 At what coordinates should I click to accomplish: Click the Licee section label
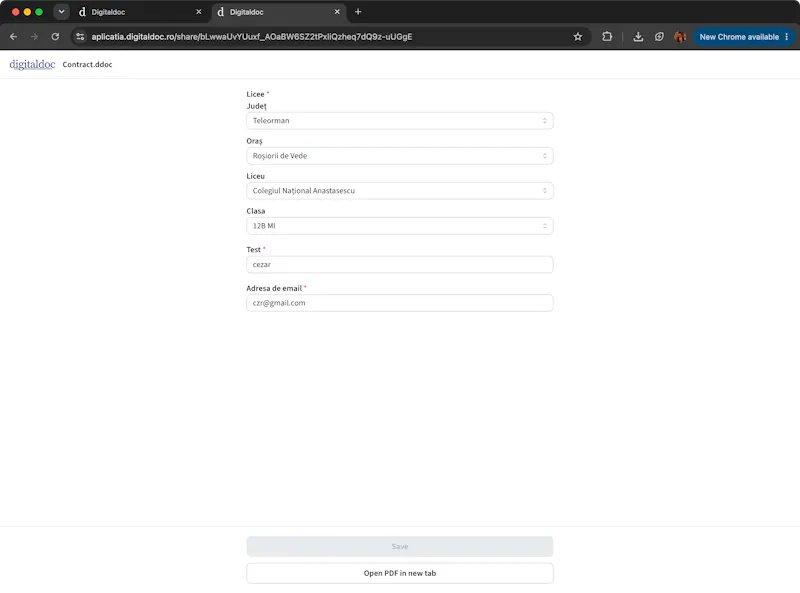(255, 94)
